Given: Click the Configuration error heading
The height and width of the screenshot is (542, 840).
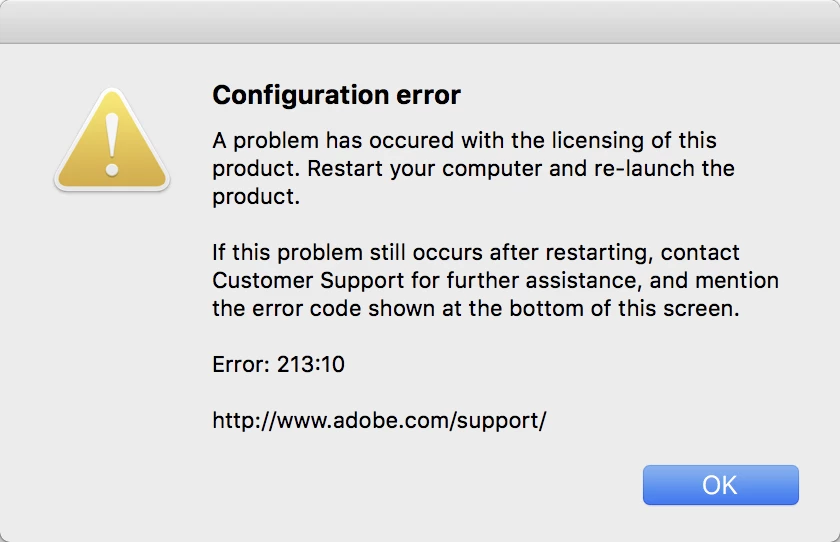Looking at the screenshot, I should point(336,96).
